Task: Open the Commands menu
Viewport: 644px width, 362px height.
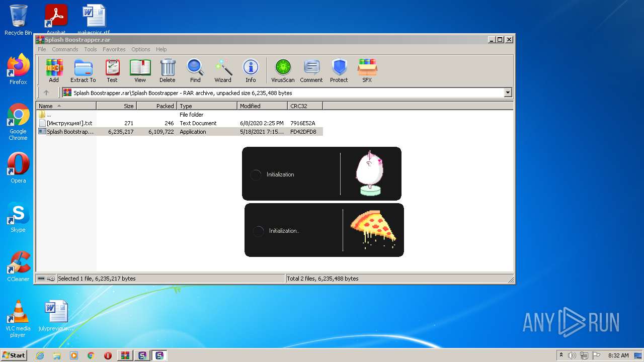Action: point(65,49)
